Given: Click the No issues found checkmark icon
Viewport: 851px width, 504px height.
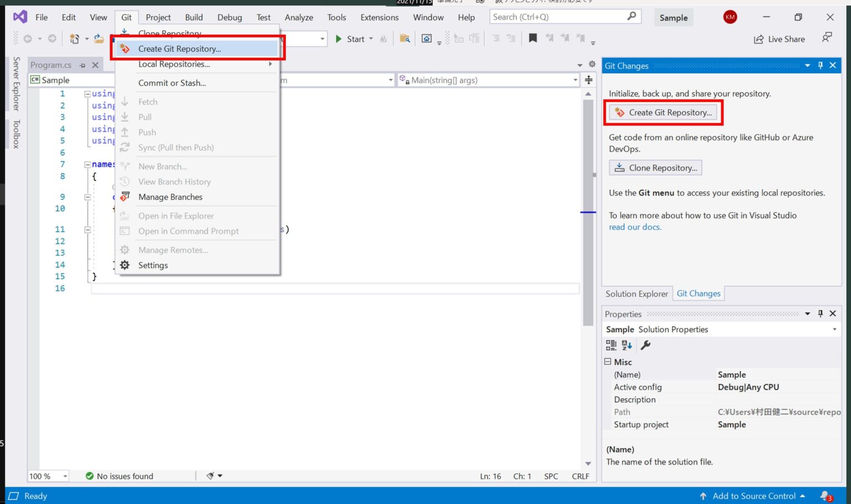Looking at the screenshot, I should click(89, 476).
